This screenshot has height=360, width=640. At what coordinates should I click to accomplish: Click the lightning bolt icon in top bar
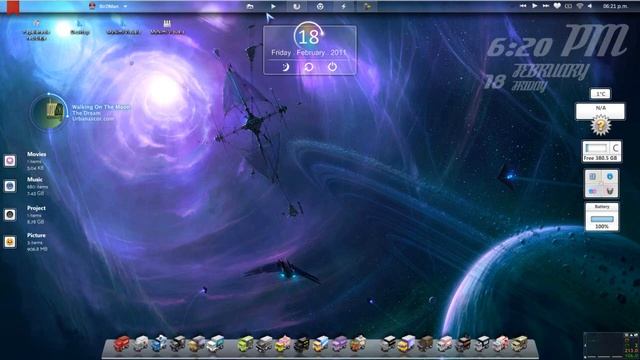[344, 7]
